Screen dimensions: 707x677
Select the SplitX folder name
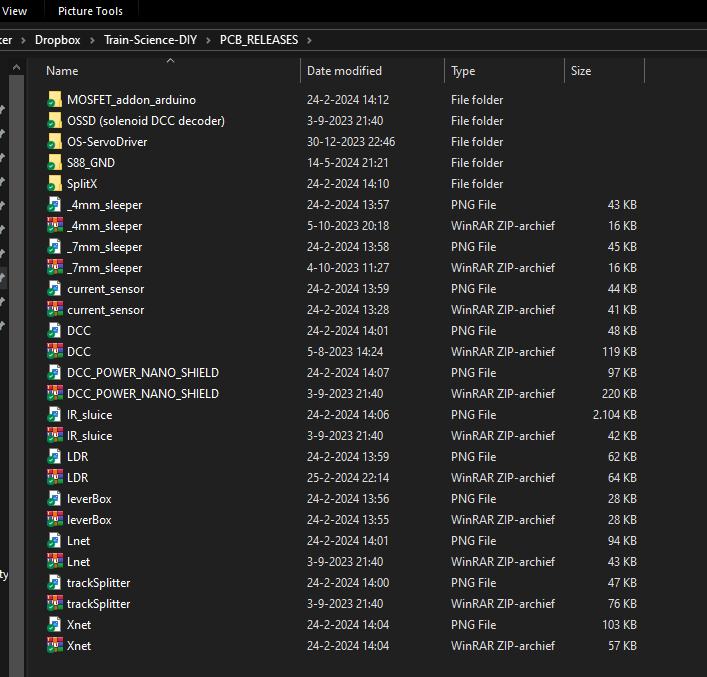[82, 184]
